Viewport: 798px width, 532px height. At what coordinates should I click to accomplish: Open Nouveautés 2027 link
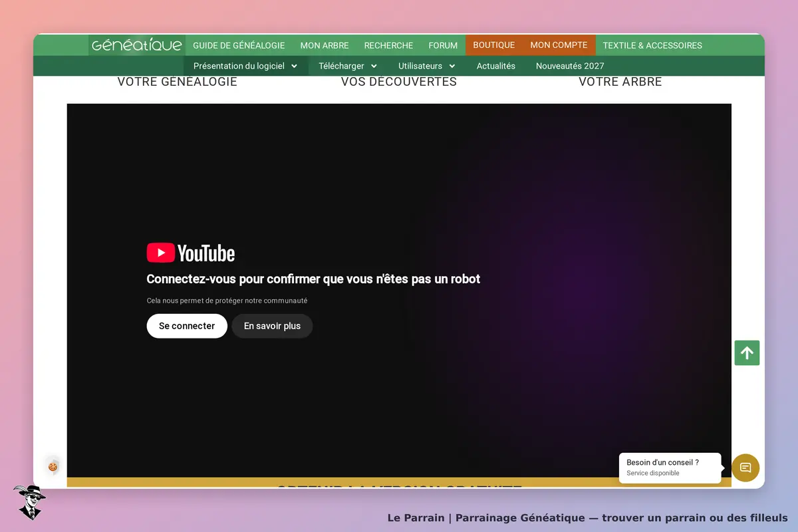tap(570, 66)
